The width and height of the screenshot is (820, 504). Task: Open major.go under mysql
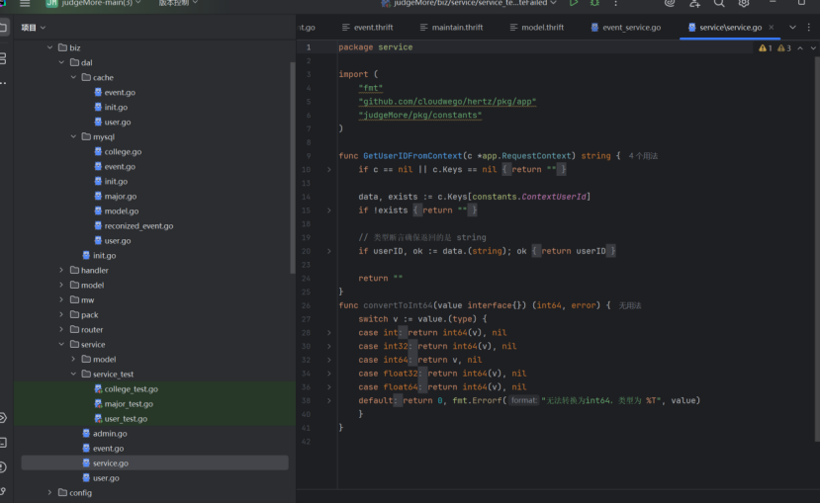tap(121, 196)
